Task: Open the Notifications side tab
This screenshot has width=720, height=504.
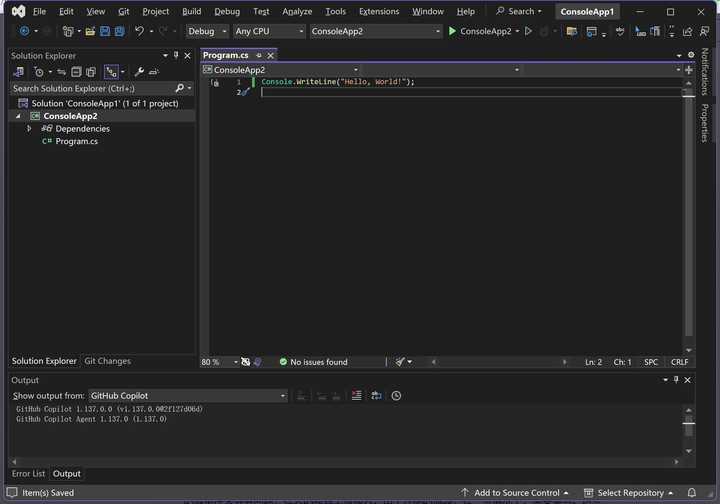Action: point(705,71)
